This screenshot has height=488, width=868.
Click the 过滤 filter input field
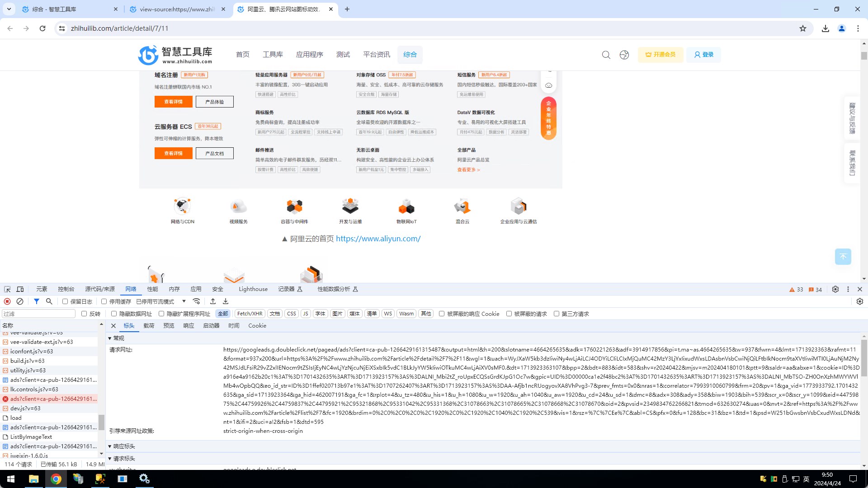click(39, 314)
